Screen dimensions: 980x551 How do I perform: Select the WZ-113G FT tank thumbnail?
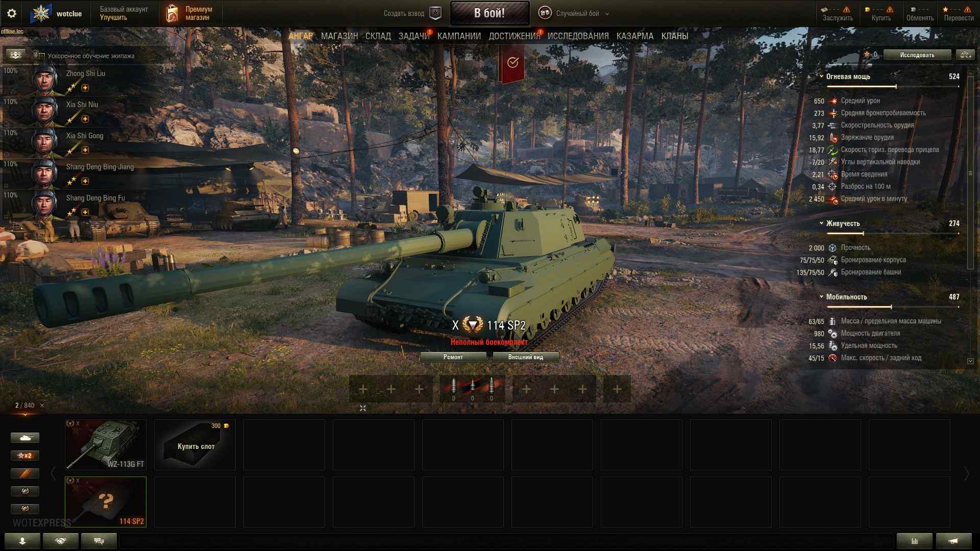(x=106, y=444)
